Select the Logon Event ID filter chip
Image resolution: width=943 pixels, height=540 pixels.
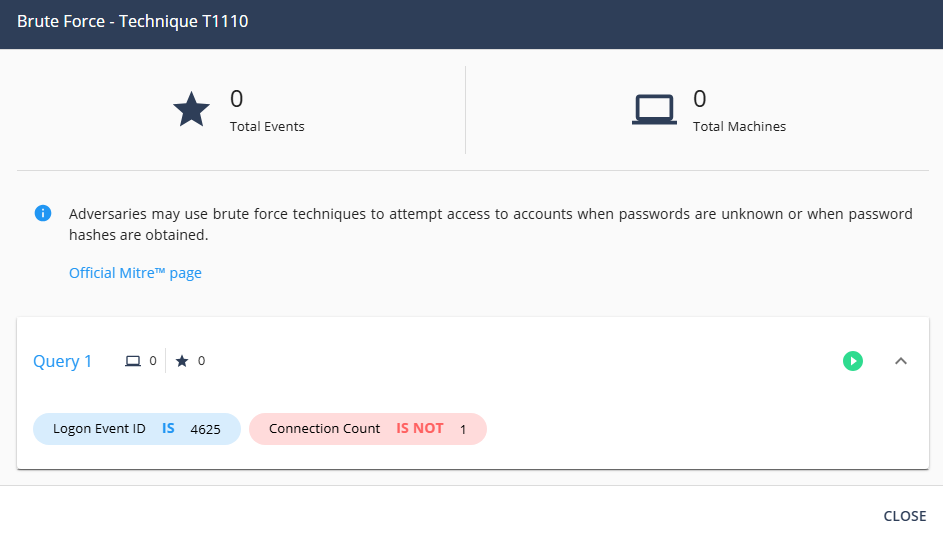[99, 429]
